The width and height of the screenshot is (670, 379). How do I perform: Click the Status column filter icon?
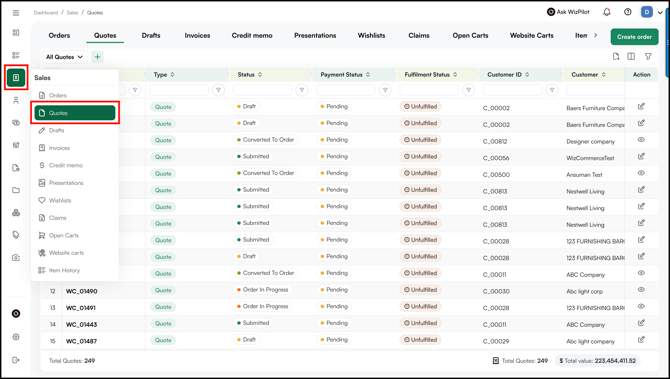coord(302,90)
